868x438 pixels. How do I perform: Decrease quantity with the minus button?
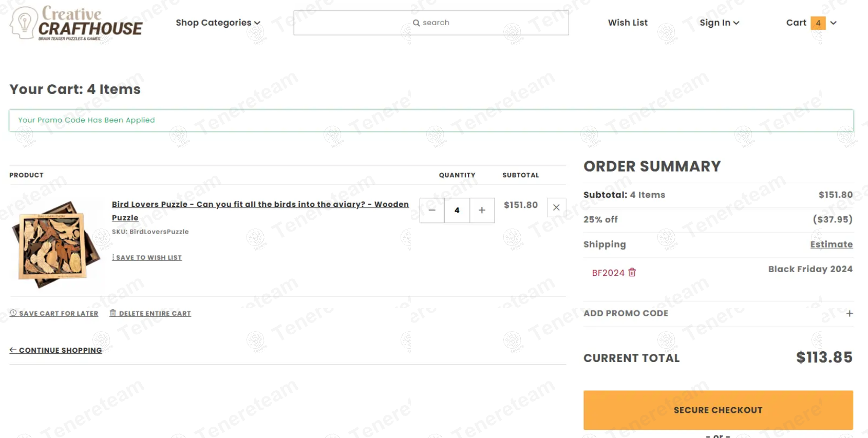click(432, 210)
